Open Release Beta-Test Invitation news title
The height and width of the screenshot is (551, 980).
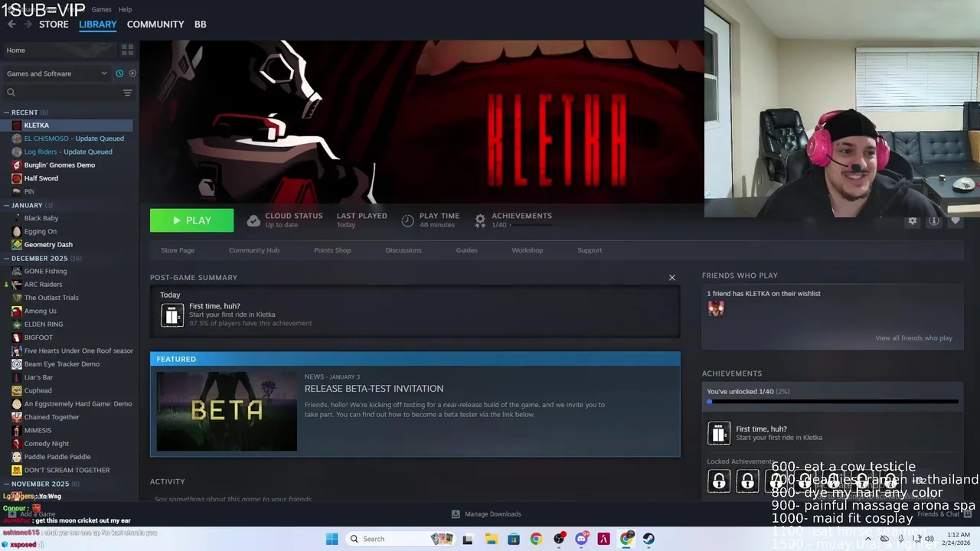pyautogui.click(x=374, y=389)
